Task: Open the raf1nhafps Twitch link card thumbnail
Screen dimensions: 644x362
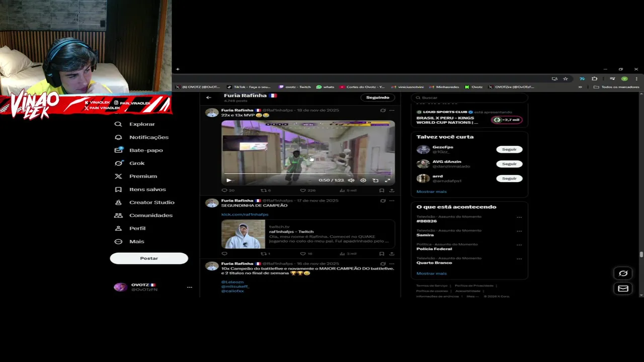Action: coord(243,234)
